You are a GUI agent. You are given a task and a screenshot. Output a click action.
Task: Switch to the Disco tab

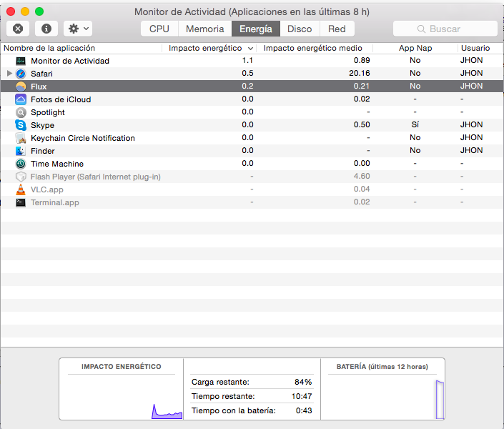(x=300, y=29)
